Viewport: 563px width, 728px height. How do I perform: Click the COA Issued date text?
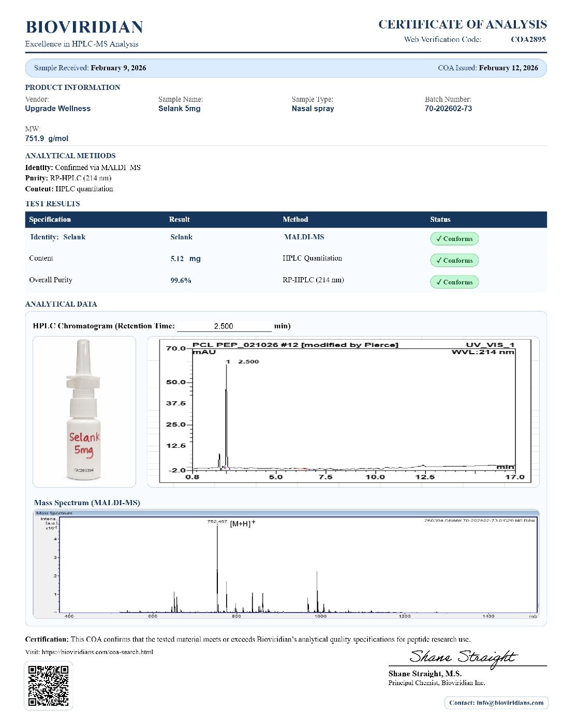pyautogui.click(x=487, y=68)
